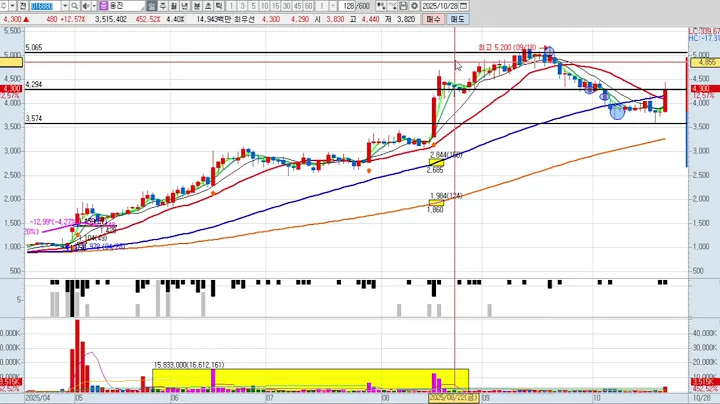Click the yellow 2,844(166) box on chart
The image size is (720, 404).
(436, 163)
